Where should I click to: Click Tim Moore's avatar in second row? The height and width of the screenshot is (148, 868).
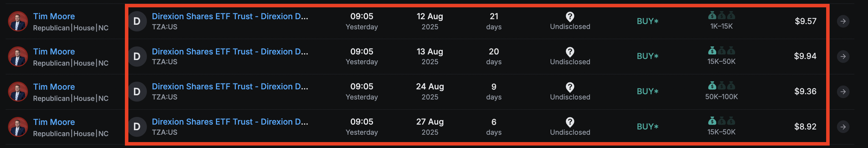coord(18,57)
